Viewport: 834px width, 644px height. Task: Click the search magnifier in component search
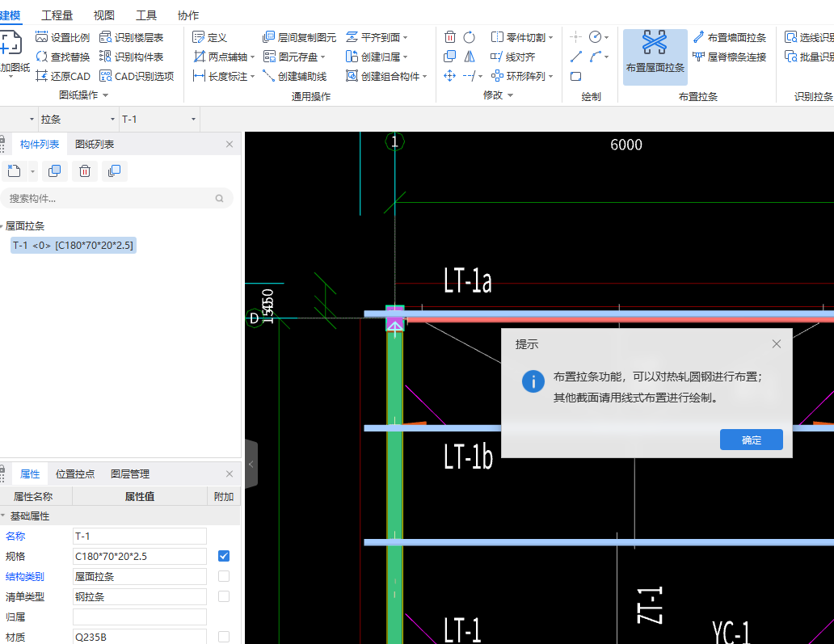point(219,198)
